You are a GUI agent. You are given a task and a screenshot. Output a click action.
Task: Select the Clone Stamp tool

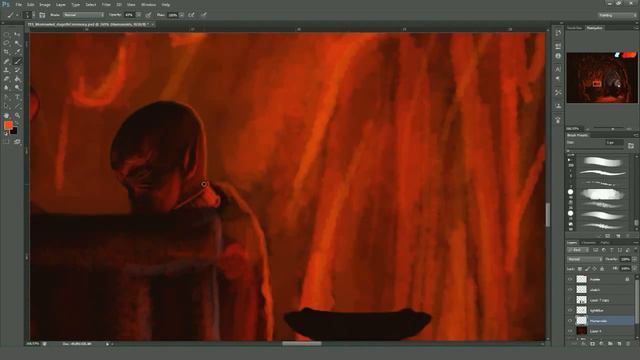[x=7, y=70]
